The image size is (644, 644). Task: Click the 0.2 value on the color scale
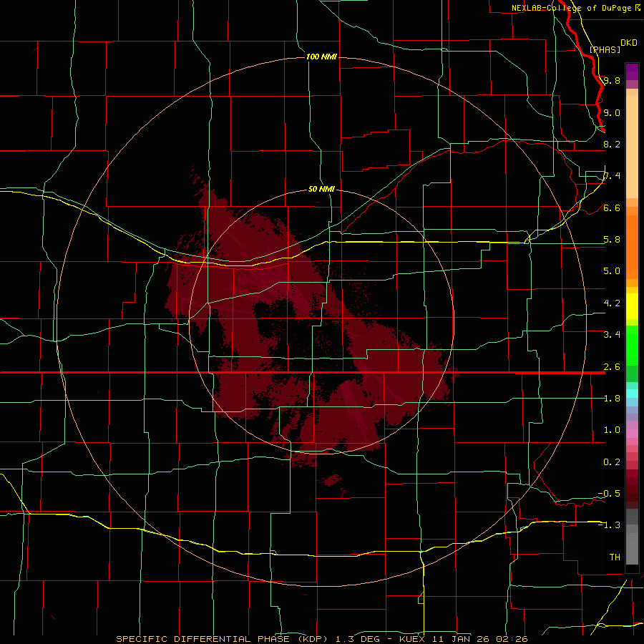coord(612,462)
